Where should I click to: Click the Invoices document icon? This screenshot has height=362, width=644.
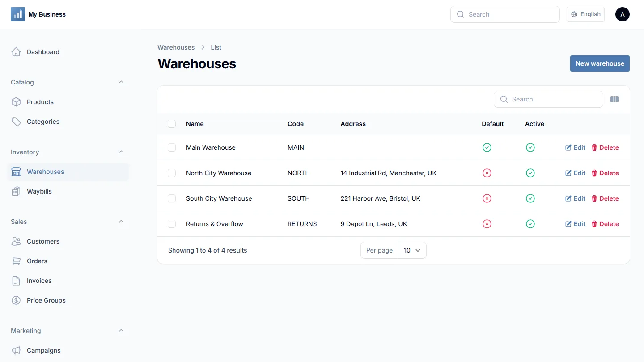(x=16, y=281)
